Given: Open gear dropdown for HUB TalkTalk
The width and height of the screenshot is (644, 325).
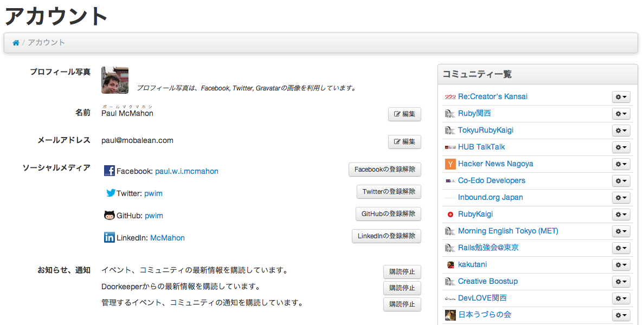Looking at the screenshot, I should 621,147.
